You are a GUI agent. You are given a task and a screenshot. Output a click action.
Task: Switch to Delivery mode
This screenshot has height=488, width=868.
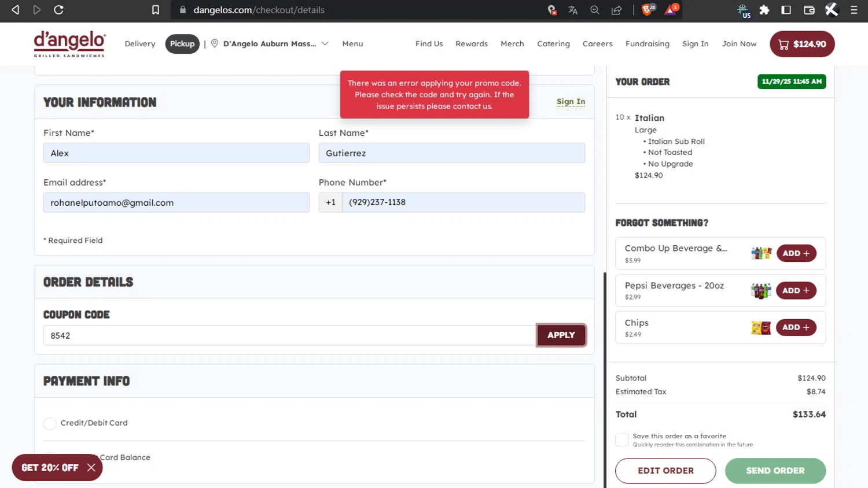140,44
